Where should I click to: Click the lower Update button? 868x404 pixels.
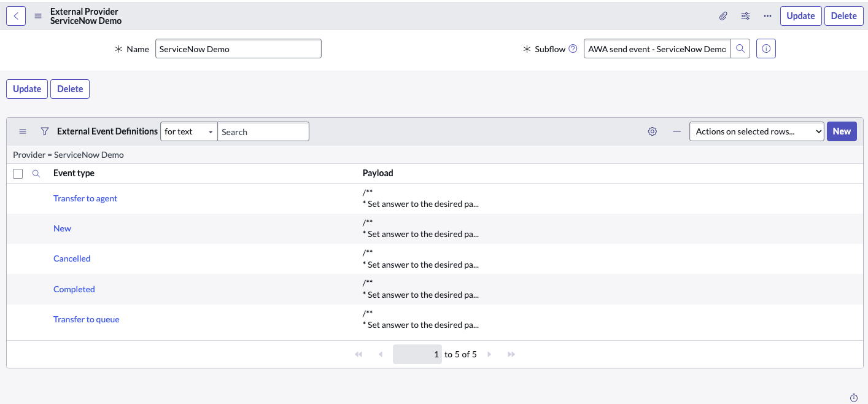(27, 89)
